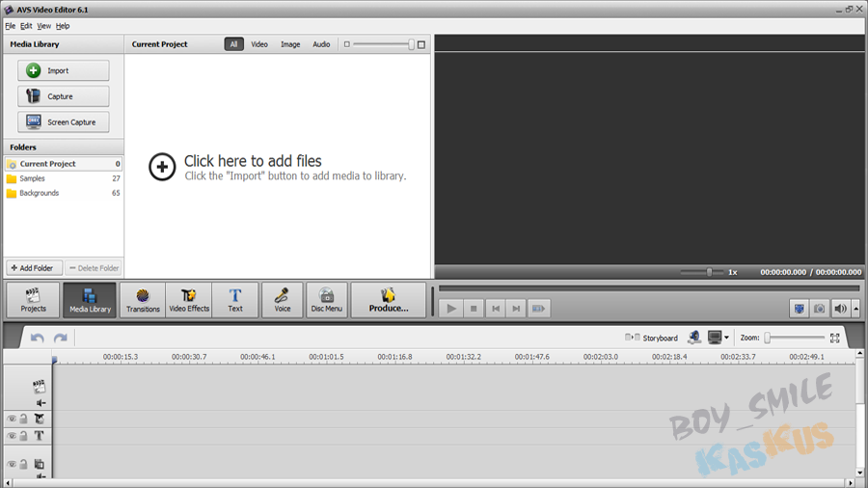
Task: Toggle visibility of the video effects track
Action: (x=11, y=419)
